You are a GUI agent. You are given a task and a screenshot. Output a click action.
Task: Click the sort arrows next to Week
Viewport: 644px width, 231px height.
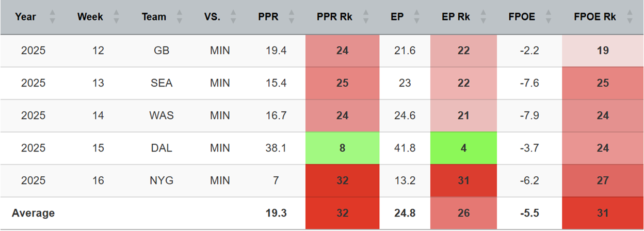point(116,17)
